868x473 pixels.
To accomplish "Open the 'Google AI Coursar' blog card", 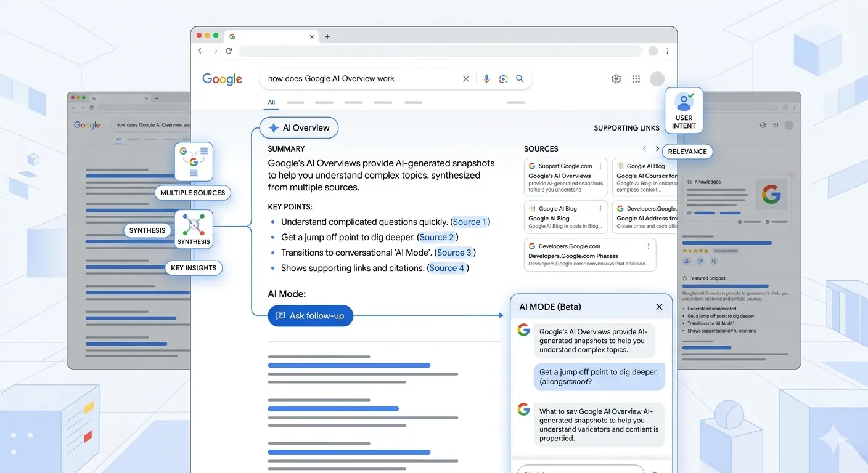I will pyautogui.click(x=644, y=177).
